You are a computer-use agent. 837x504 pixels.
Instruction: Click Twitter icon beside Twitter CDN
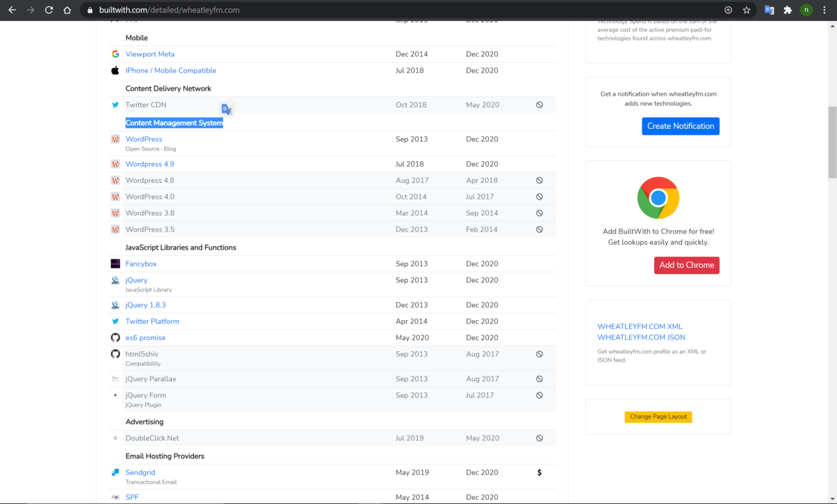115,105
